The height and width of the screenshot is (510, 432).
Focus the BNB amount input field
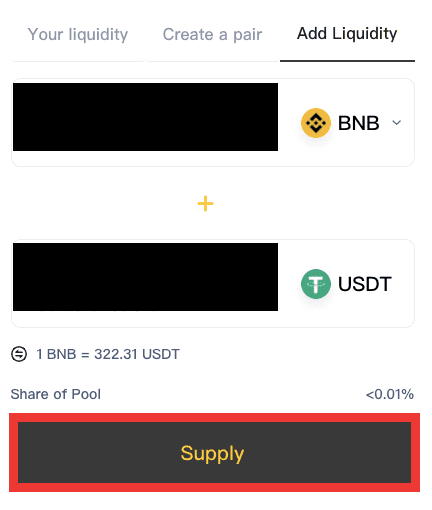[x=145, y=117]
